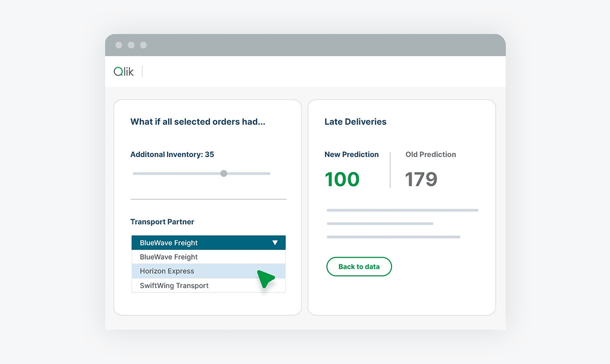Click the Late Deliveries heading
The image size is (610, 364).
pos(355,122)
